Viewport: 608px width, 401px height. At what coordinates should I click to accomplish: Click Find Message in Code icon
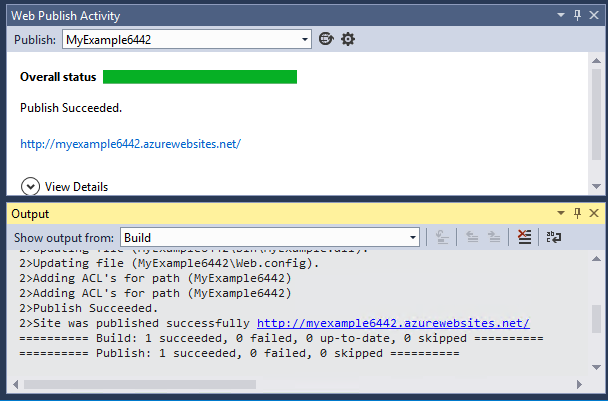coord(442,237)
